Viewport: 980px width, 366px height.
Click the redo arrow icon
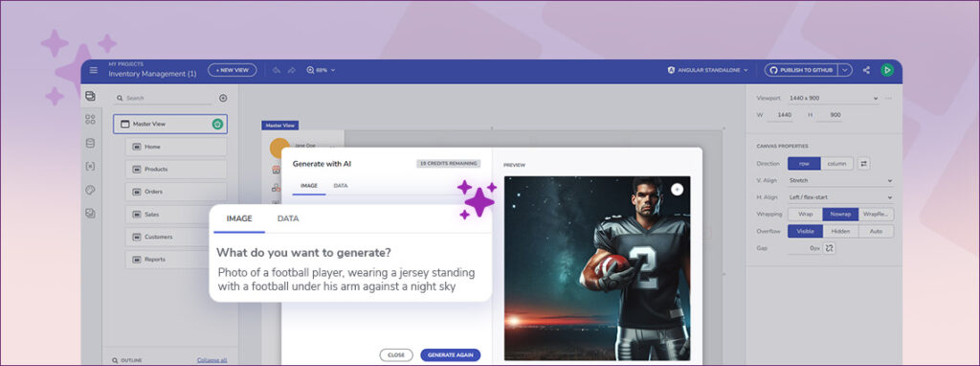click(x=291, y=70)
